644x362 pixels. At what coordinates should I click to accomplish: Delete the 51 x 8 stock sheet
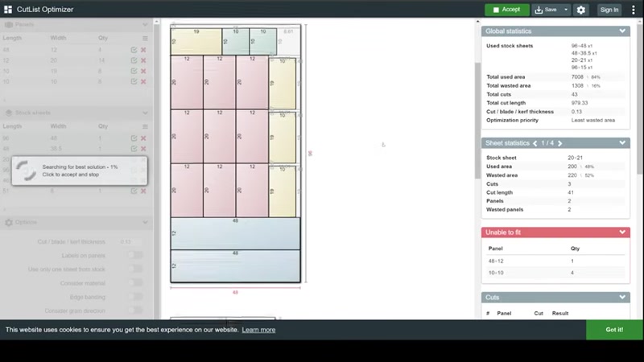click(143, 191)
